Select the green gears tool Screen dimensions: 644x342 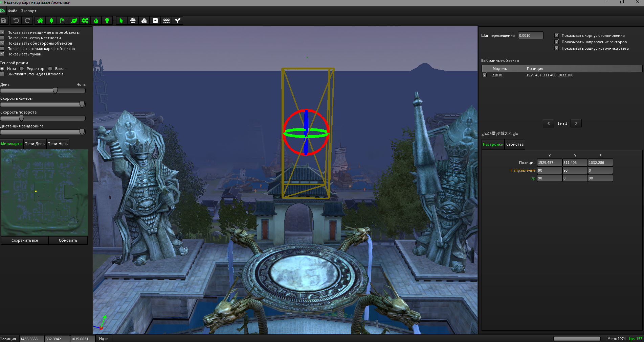click(x=85, y=21)
